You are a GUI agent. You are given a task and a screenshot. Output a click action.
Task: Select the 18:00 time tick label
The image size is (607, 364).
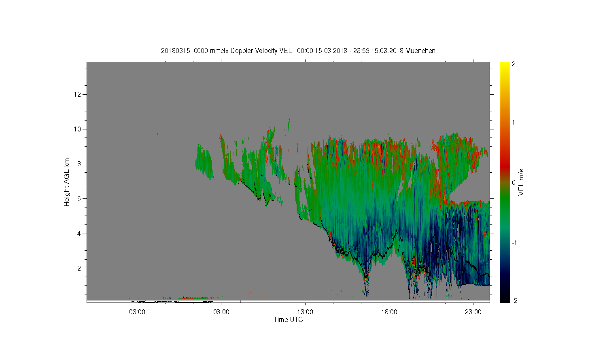point(389,312)
